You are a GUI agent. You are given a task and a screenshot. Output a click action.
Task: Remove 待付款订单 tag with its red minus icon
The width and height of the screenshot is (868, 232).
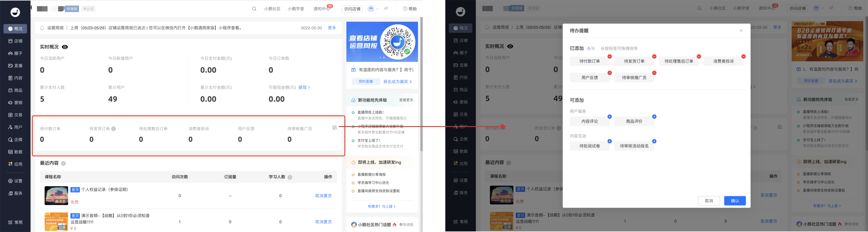[x=610, y=57]
